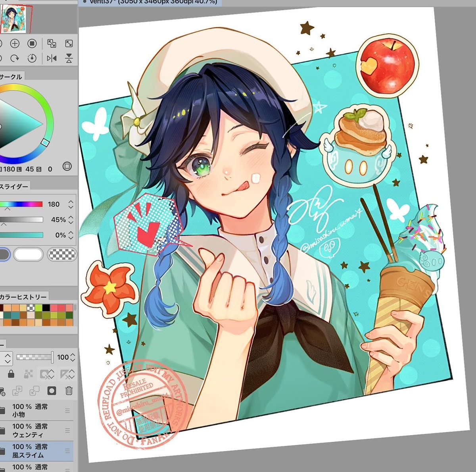The image size is (476, 472).
Task: Open the カラーヒストリー tab
Action: click(x=23, y=297)
